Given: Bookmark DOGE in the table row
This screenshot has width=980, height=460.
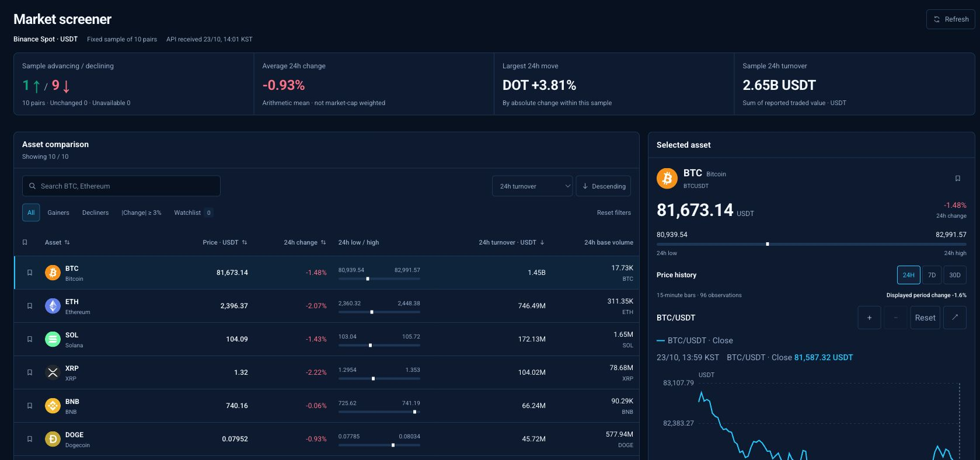Looking at the screenshot, I should (x=30, y=439).
